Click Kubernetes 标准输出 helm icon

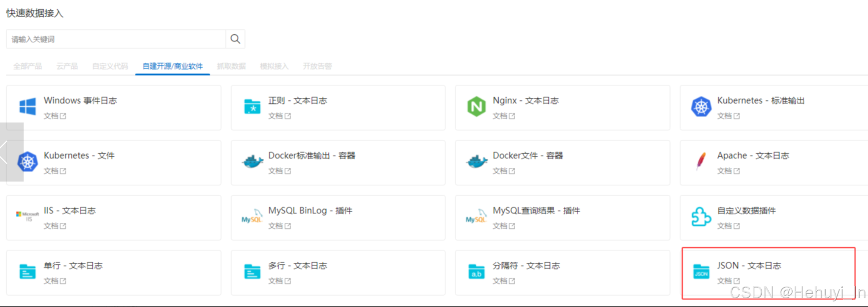click(x=701, y=106)
